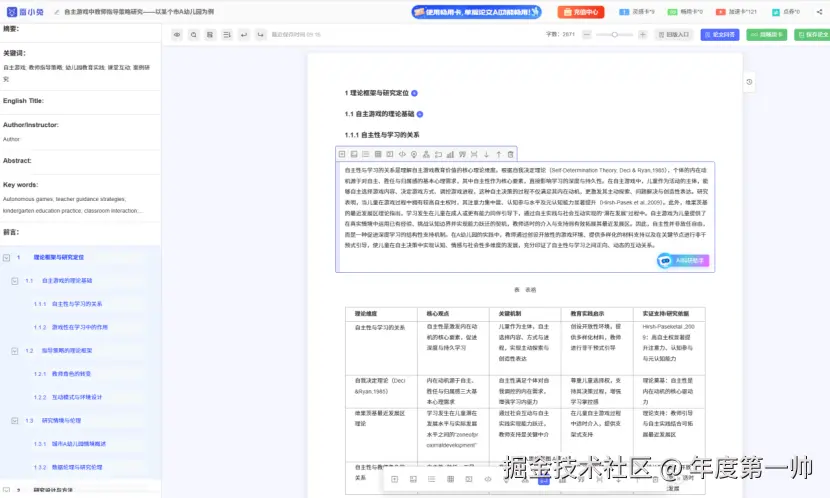Click the Abstract section in the sidebar
Viewport: 830px width, 498px height.
[80, 161]
